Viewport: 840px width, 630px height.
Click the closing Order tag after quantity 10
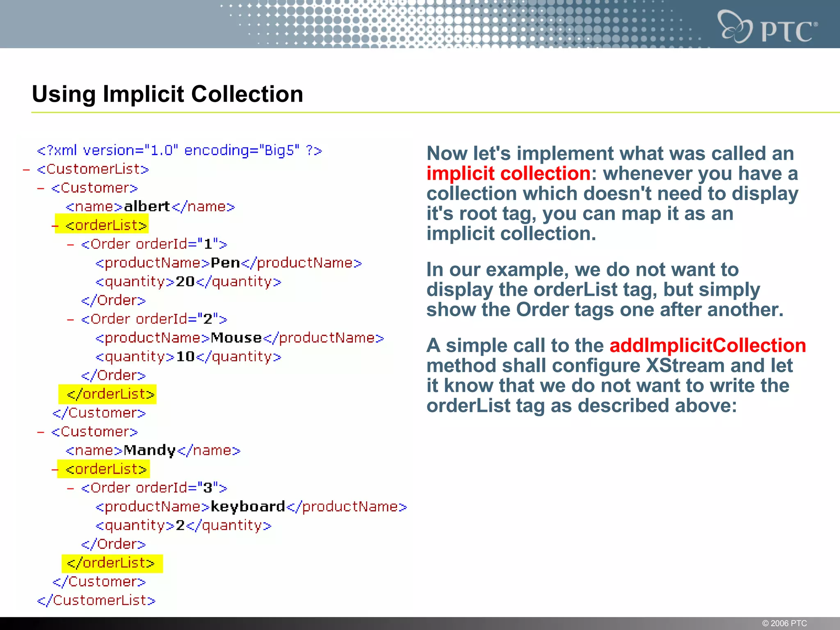click(113, 375)
